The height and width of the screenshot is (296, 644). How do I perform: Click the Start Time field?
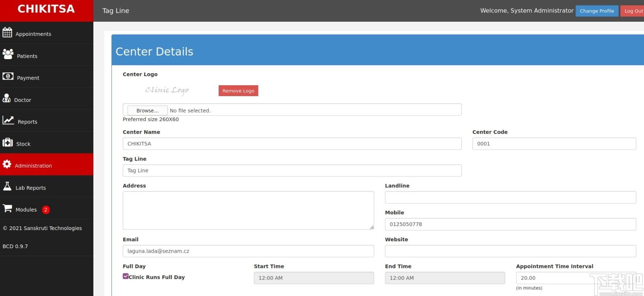314,278
